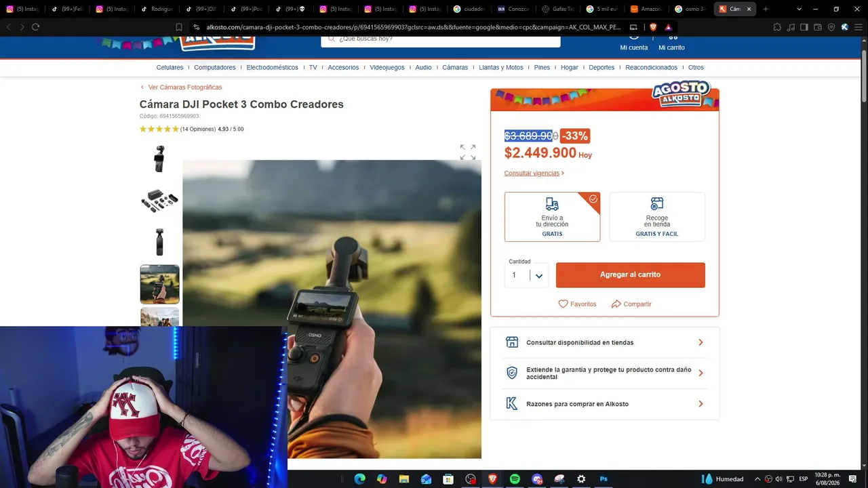Expand the product image to fullscreen
The height and width of the screenshot is (488, 868).
click(468, 152)
